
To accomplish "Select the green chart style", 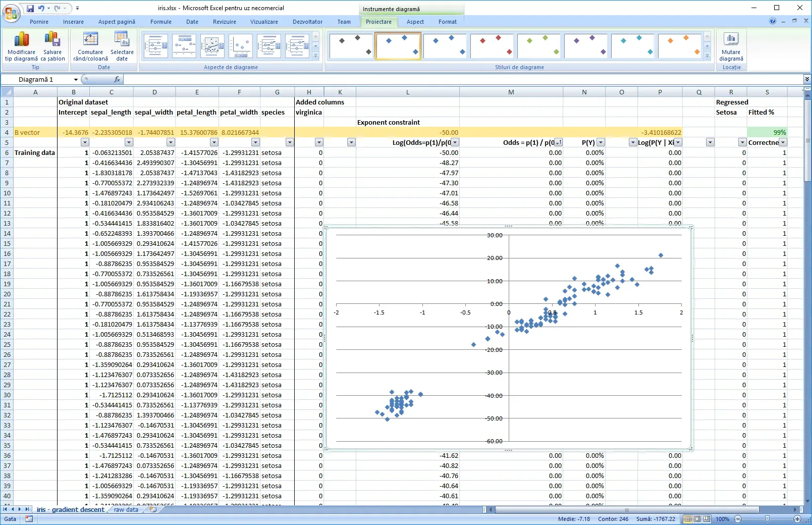I will click(538, 46).
